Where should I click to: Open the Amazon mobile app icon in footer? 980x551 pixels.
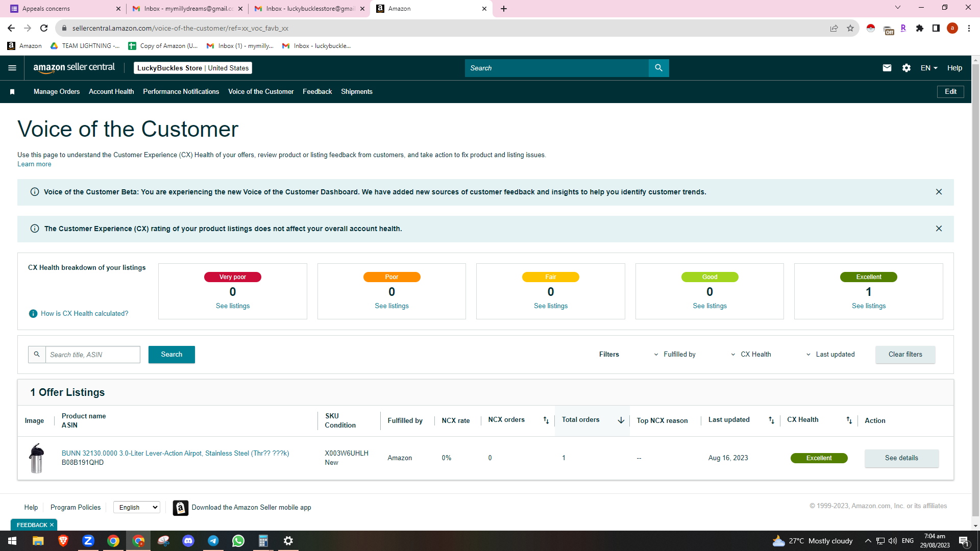[181, 508]
